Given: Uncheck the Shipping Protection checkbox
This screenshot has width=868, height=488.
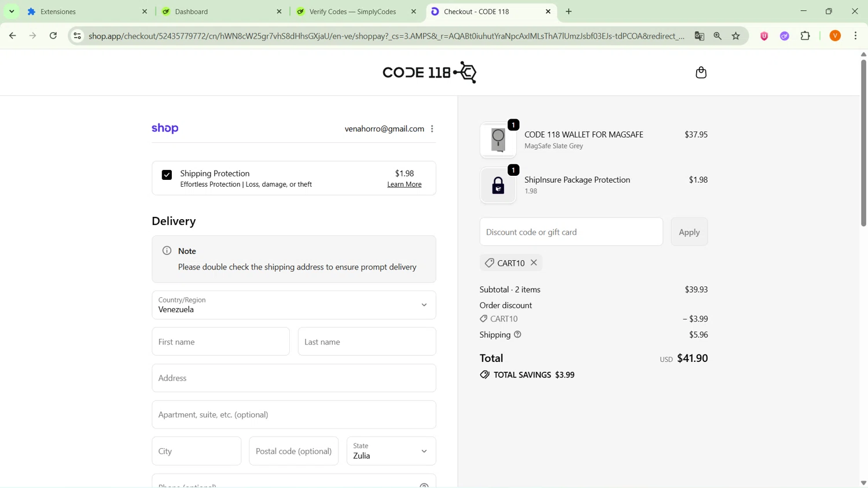Looking at the screenshot, I should (x=167, y=175).
